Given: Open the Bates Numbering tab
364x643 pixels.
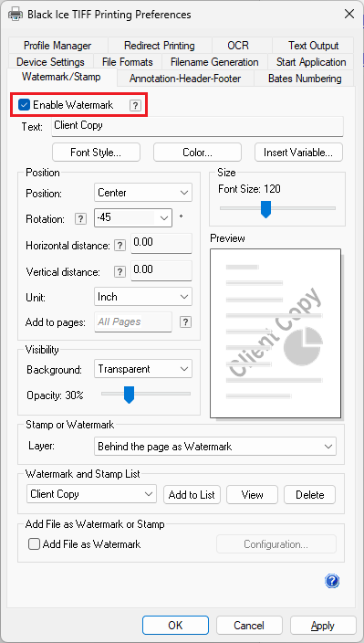Looking at the screenshot, I should click(x=305, y=79).
